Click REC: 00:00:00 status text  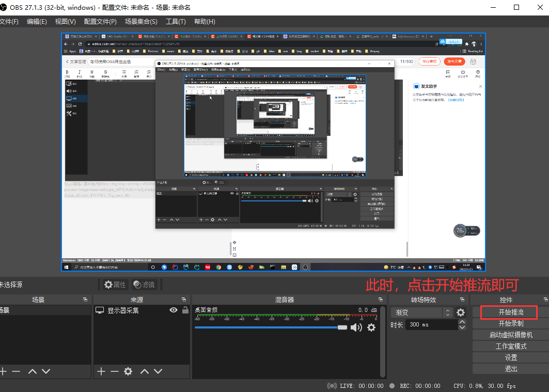(x=420, y=386)
